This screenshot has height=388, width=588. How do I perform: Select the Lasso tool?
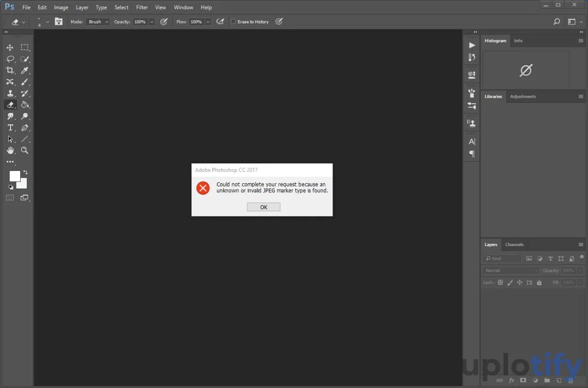point(10,59)
